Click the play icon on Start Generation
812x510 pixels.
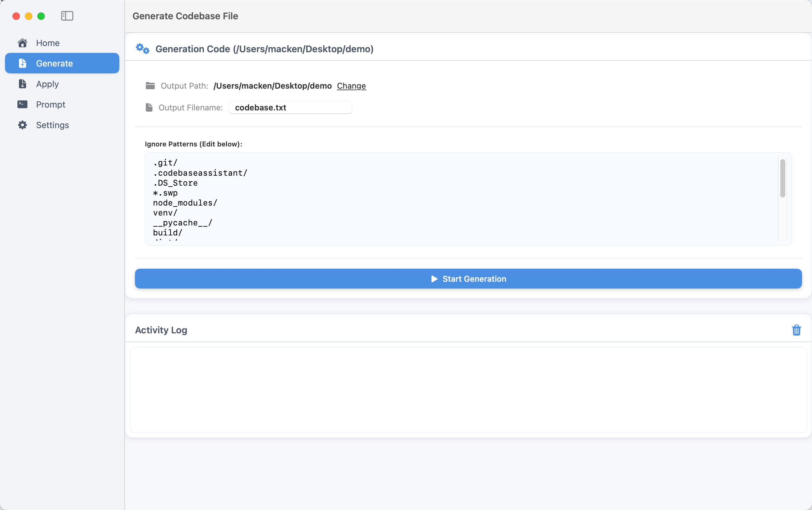tap(434, 279)
